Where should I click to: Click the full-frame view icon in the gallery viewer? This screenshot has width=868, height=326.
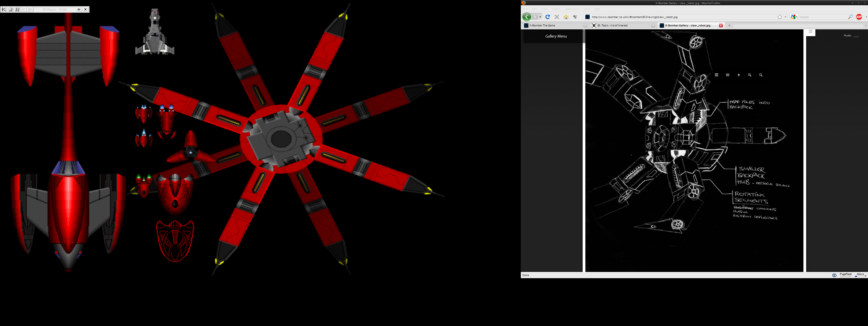click(727, 75)
